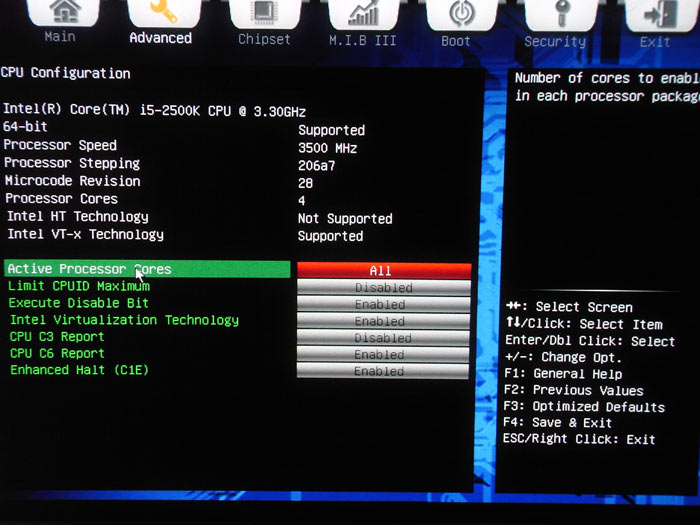Go to the Chipset tab
The image size is (700, 525).
tap(264, 39)
